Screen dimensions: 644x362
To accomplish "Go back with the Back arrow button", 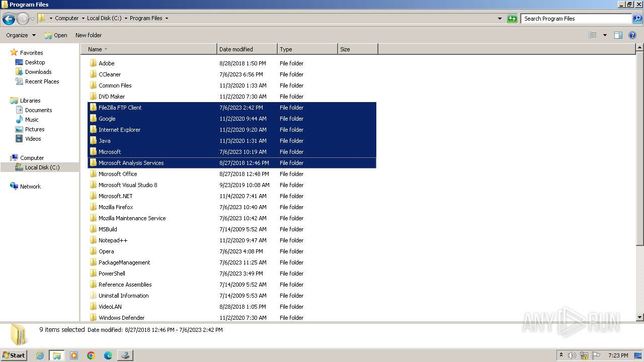I will tap(9, 19).
